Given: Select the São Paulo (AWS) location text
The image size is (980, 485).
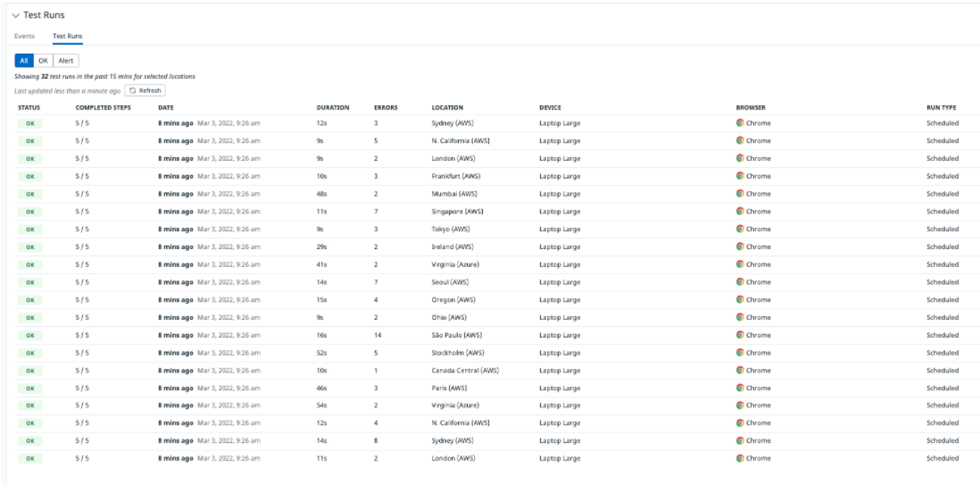Looking at the screenshot, I should coord(457,335).
